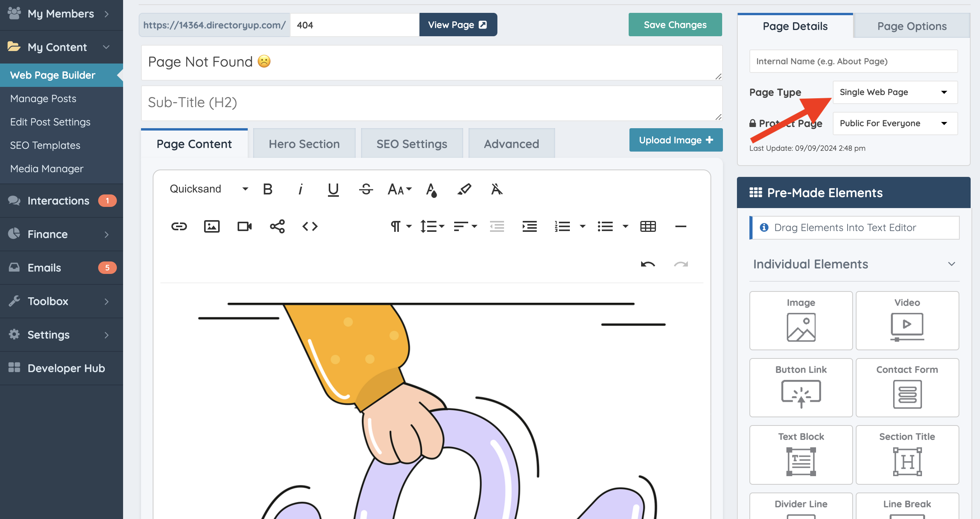This screenshot has height=519, width=980.
Task: Open the Page Type dropdown
Action: click(895, 92)
